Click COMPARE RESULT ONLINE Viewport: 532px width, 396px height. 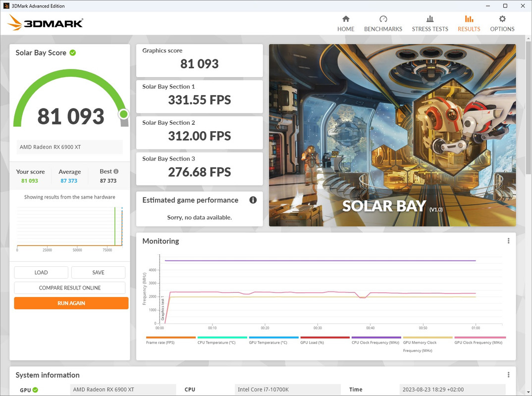click(69, 288)
